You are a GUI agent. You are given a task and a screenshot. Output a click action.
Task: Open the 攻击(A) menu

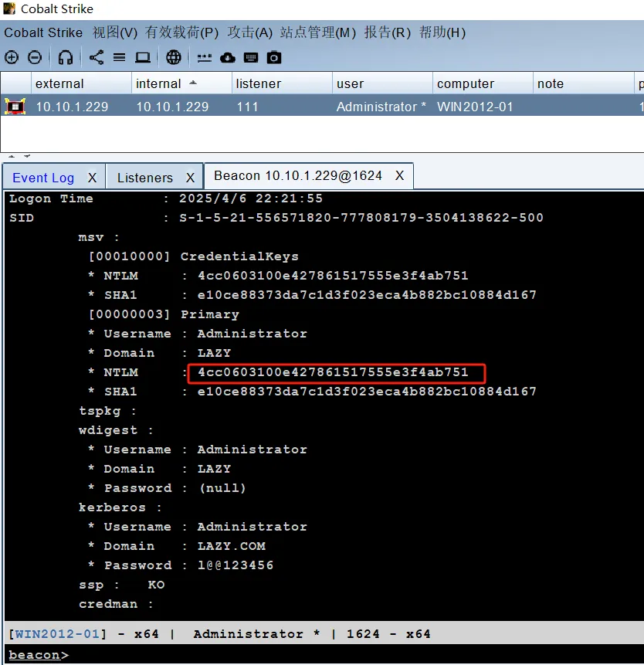[x=249, y=32]
